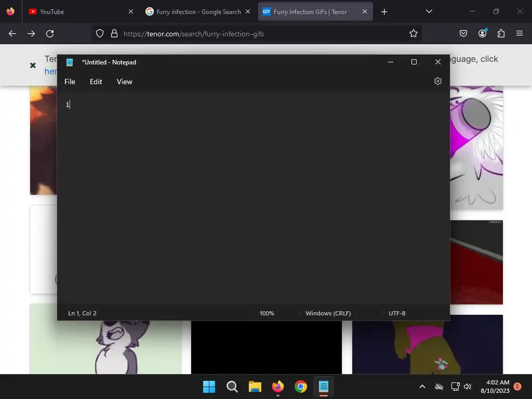Open the File menu in Notepad
Image resolution: width=532 pixels, height=399 pixels.
point(70,82)
